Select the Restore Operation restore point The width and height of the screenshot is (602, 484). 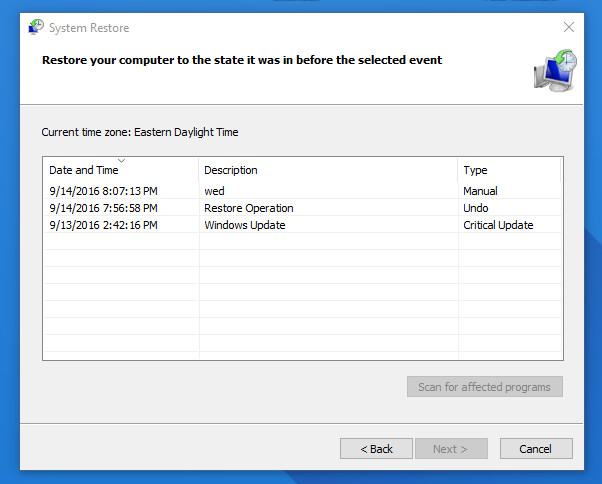click(x=303, y=208)
